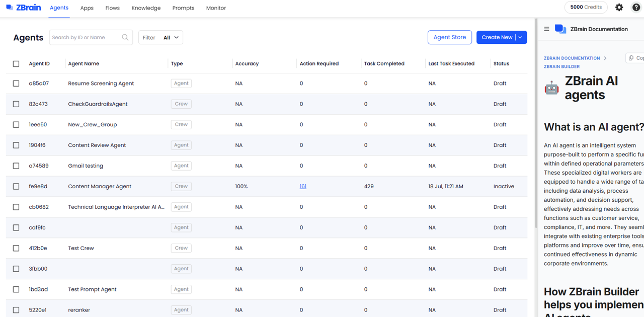Open the 161 action required link
Viewport: 644px width, 317px height.
(303, 187)
